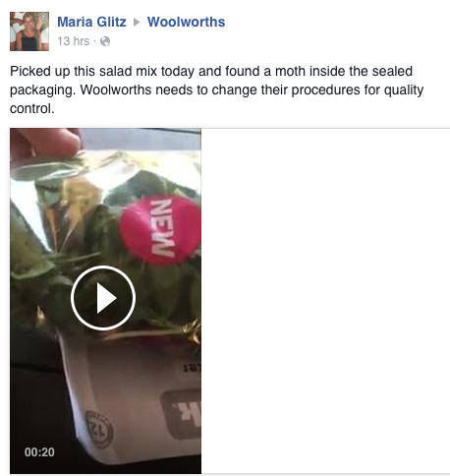
Task: Click the pink NEW sticker in video
Action: (160, 228)
